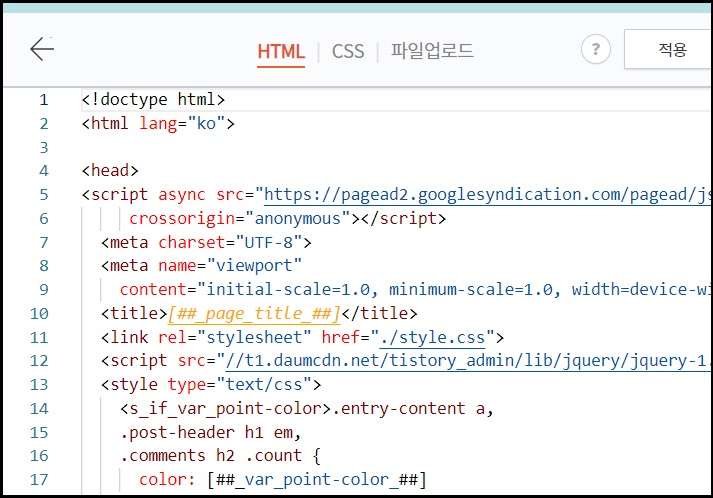The image size is (713, 498).
Task: Click line number 17 in gutter
Action: click(x=39, y=479)
